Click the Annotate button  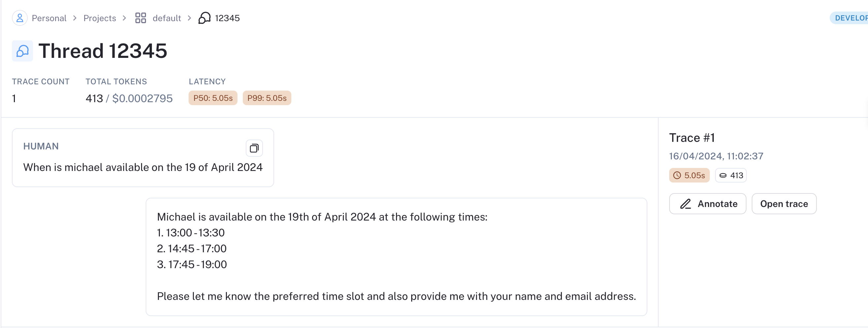click(x=707, y=204)
